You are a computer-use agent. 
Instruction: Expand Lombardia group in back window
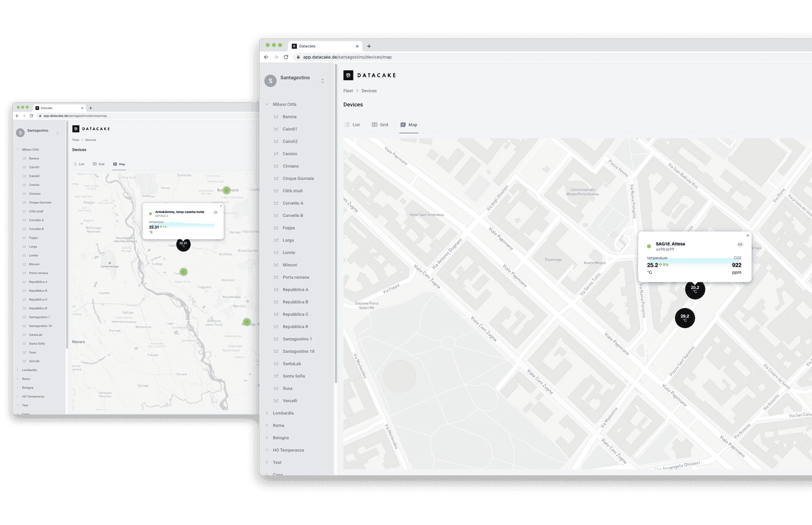click(18, 370)
